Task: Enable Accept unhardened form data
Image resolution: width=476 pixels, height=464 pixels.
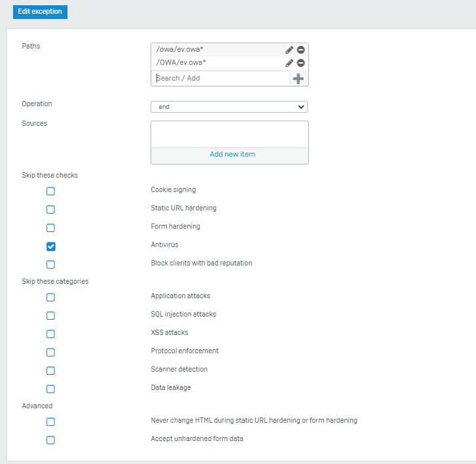Action: coord(50,440)
